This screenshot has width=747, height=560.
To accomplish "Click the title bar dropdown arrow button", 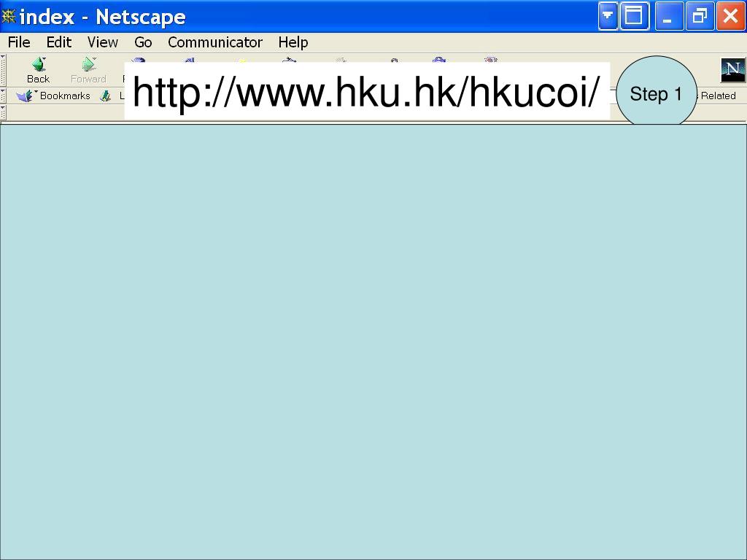I will coord(608,16).
